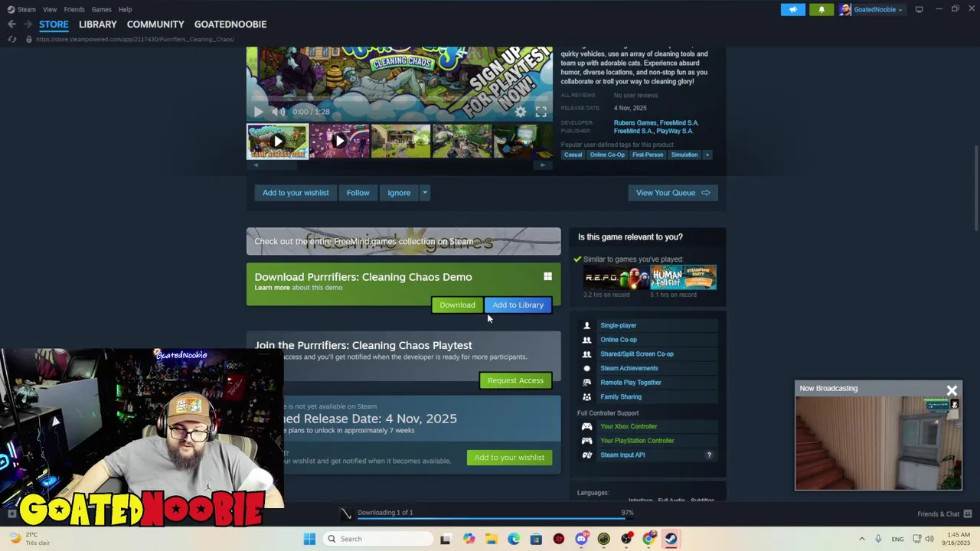This screenshot has height=551, width=980.
Task: Select the Simulation tag
Action: 684,155
